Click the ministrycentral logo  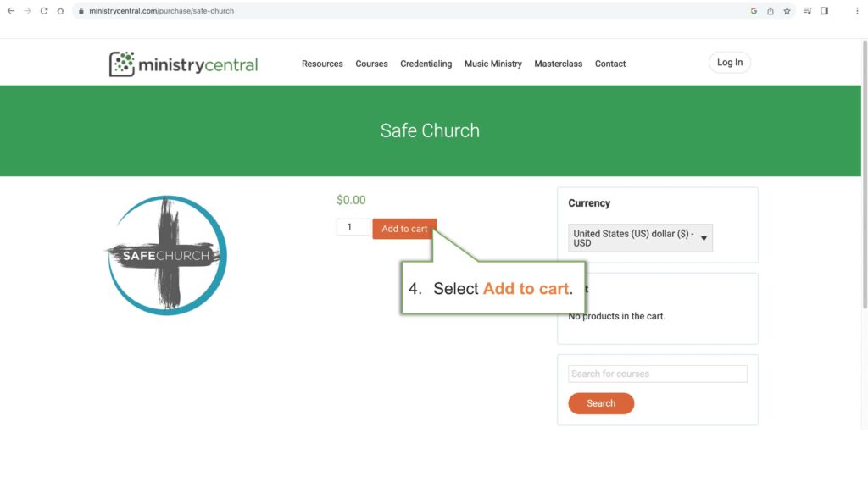pos(183,64)
